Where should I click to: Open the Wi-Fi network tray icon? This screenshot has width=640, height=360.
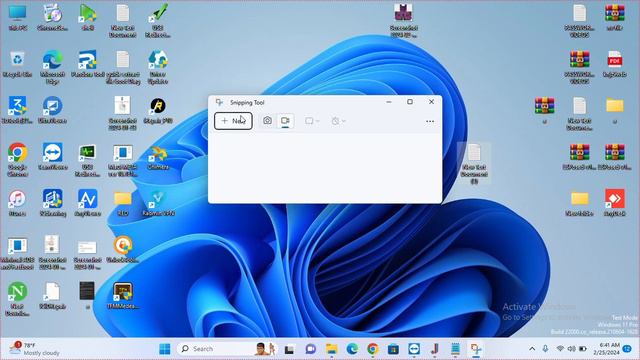coord(560,349)
